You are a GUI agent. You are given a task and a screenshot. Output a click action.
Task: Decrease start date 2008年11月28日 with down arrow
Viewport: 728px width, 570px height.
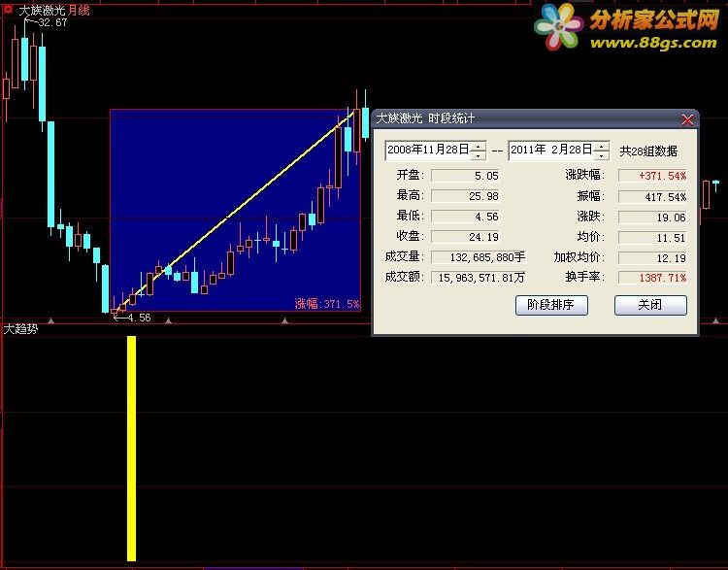(479, 155)
